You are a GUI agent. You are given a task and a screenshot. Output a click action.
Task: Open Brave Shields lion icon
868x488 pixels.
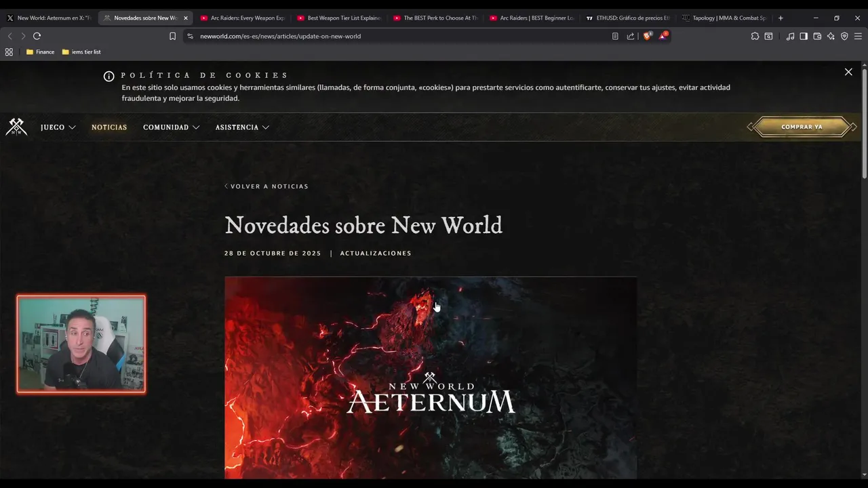click(x=647, y=36)
